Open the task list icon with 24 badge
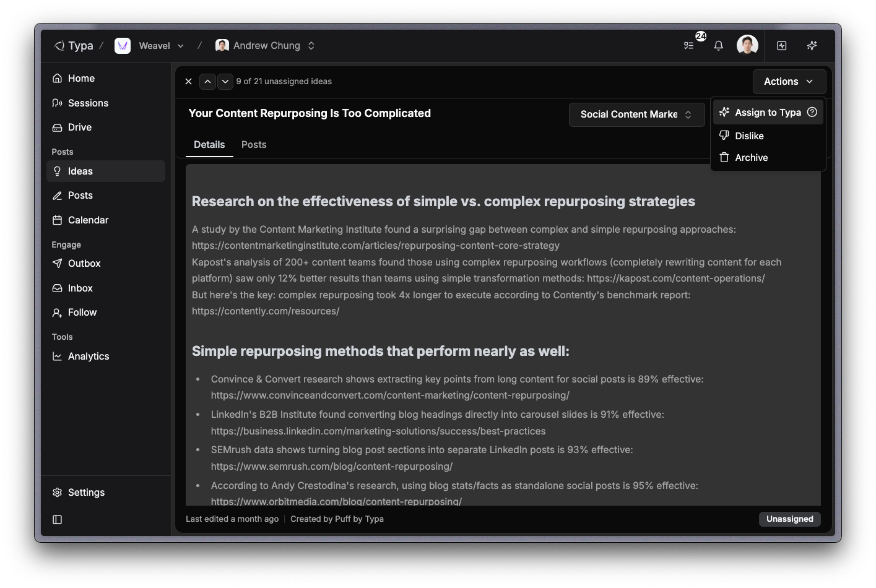The image size is (876, 588). pos(689,46)
